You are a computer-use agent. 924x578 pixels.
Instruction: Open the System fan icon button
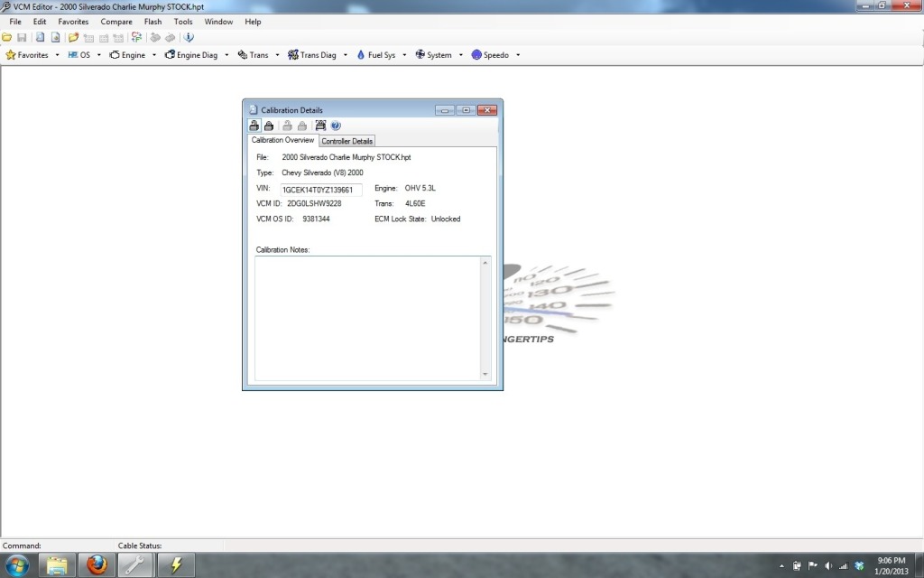tap(433, 55)
